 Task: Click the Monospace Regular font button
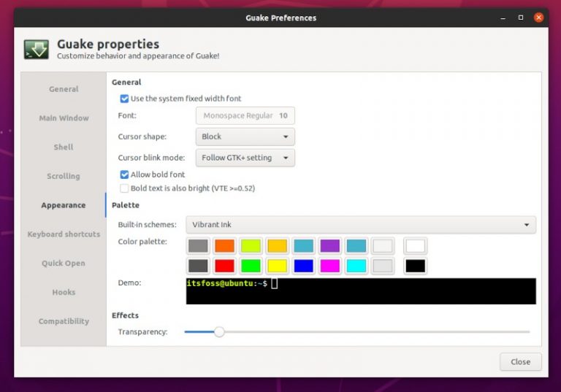point(245,115)
